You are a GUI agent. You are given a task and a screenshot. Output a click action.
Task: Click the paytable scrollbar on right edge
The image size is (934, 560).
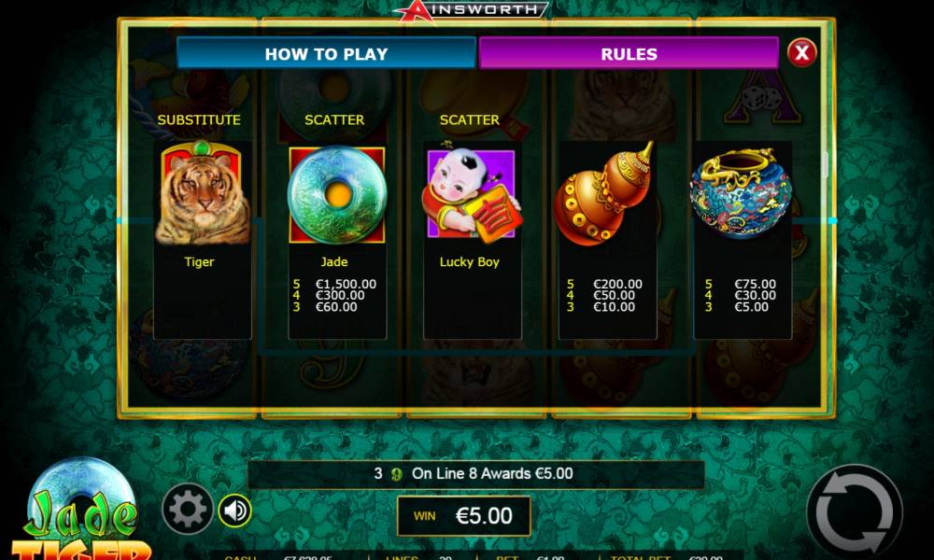point(826,164)
